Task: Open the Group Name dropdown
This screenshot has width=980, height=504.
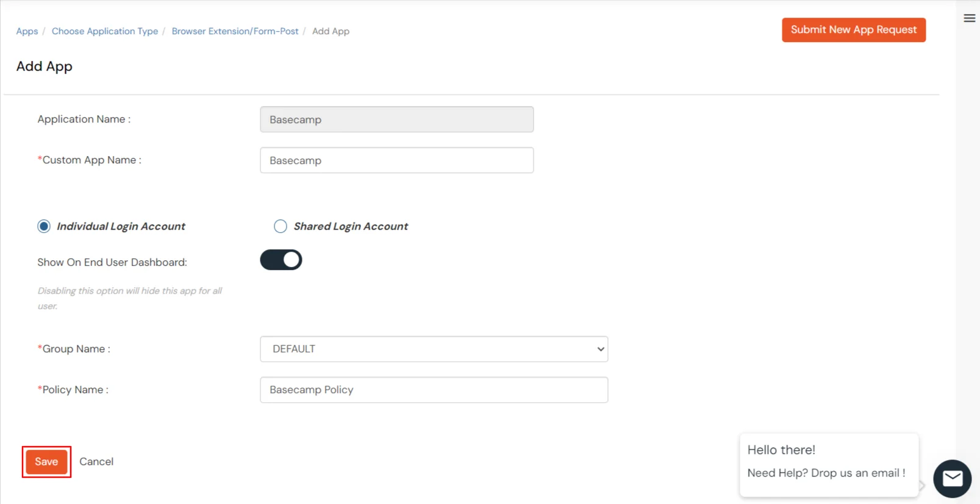Action: 434,349
